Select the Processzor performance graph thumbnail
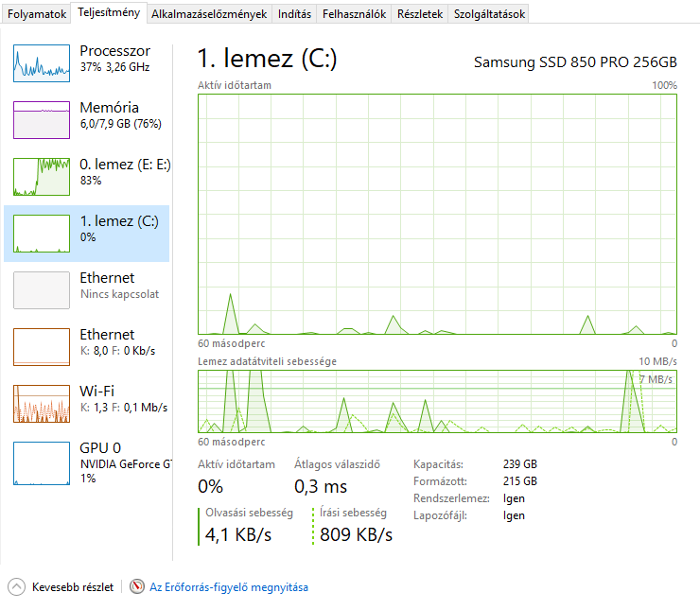 (42, 63)
